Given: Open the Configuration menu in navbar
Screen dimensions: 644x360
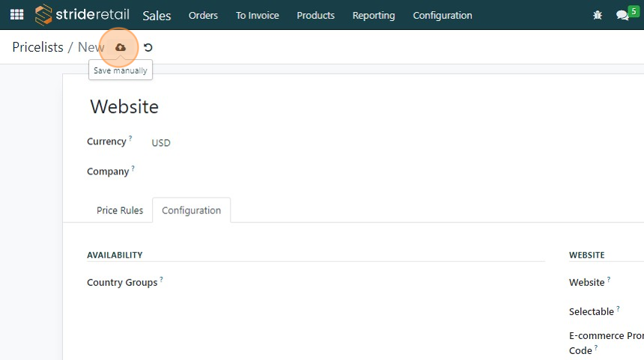Looking at the screenshot, I should (443, 15).
